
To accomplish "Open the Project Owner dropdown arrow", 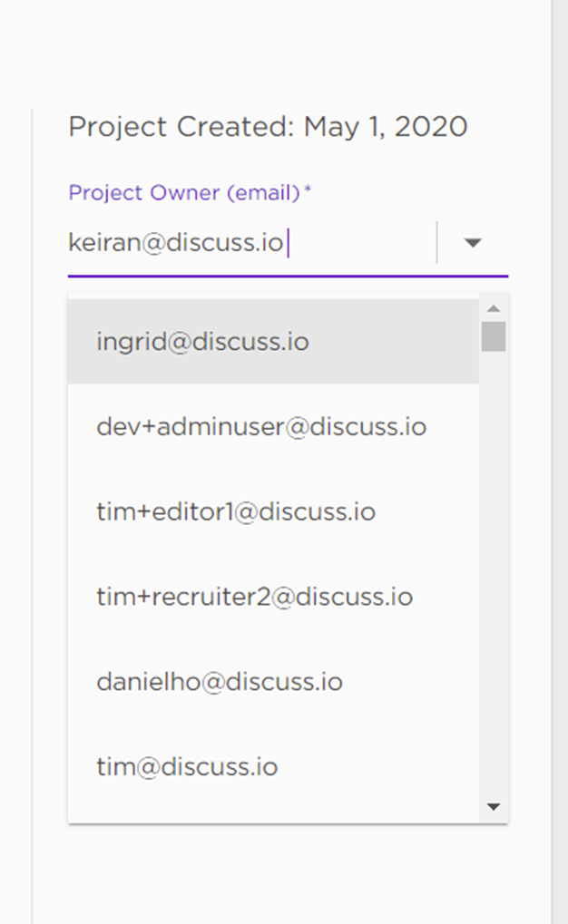I will point(473,242).
